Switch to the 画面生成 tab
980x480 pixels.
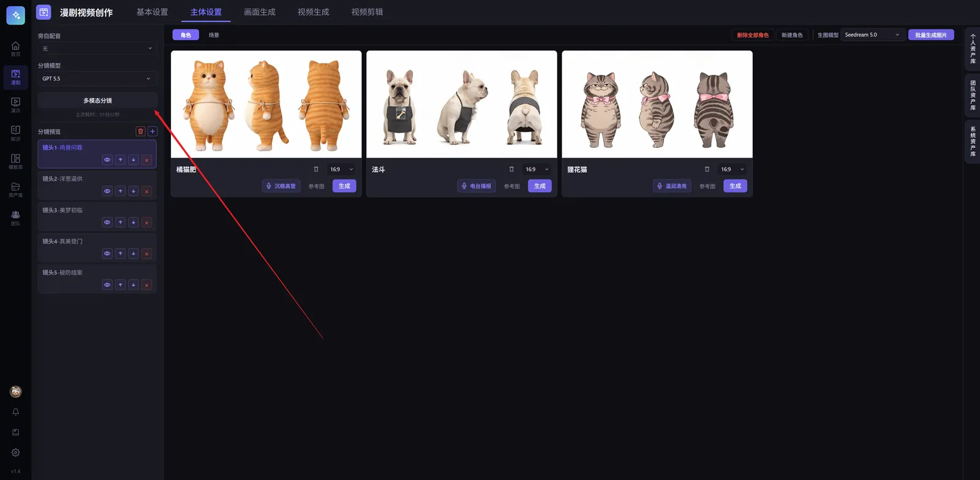[260, 12]
